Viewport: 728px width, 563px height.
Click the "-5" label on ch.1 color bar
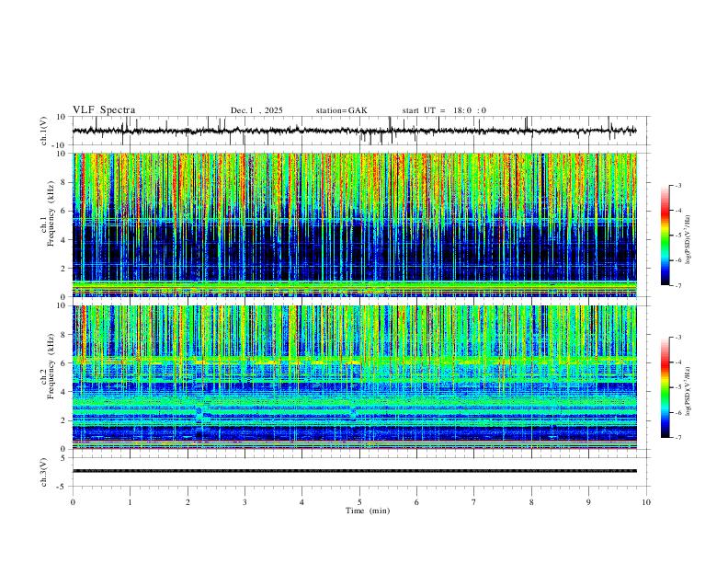tap(677, 236)
